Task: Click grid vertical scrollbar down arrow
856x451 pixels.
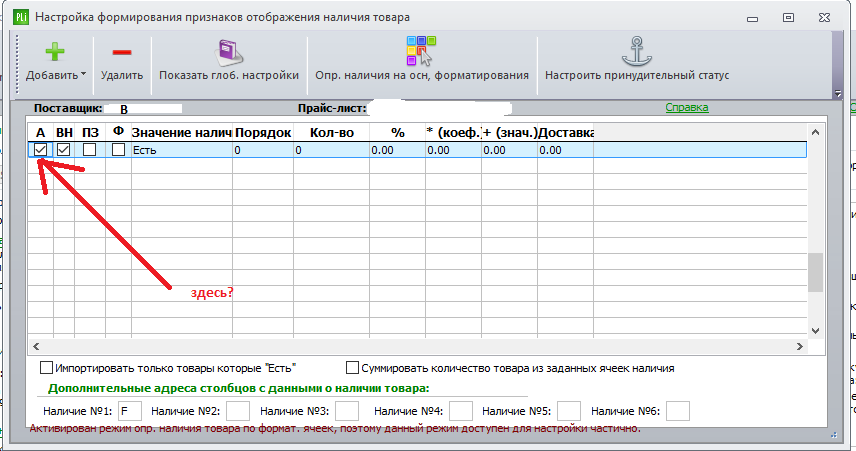Action: (815, 330)
